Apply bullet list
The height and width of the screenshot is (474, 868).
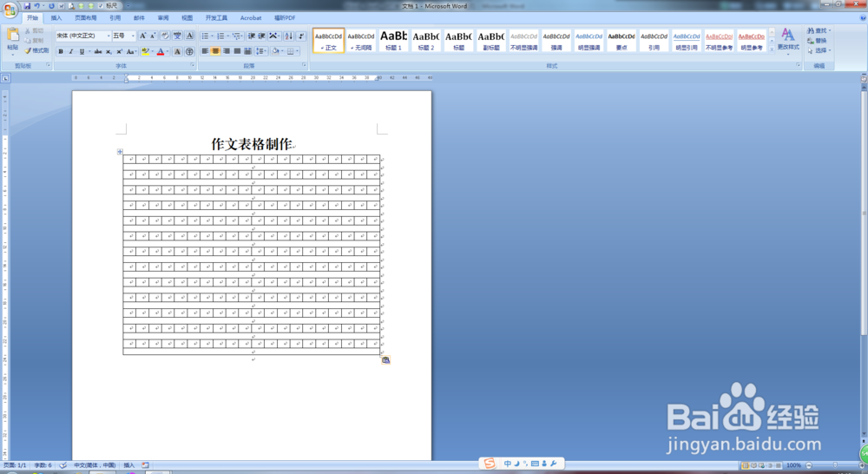click(x=205, y=36)
